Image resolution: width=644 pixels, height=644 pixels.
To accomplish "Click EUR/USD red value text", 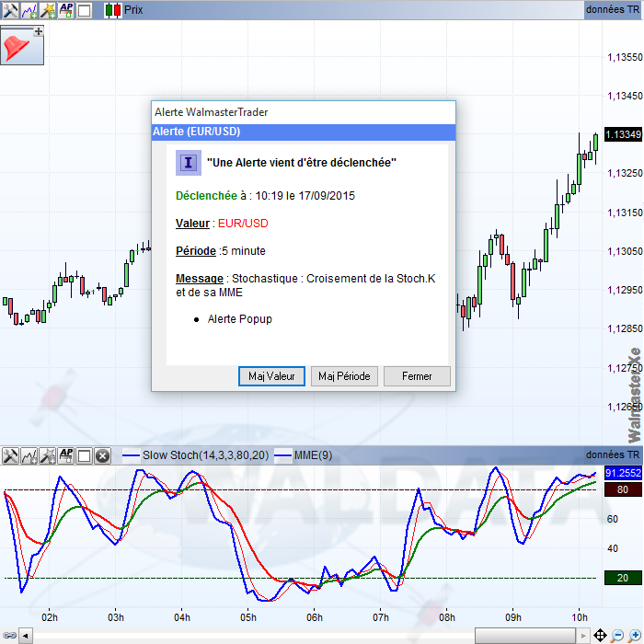I will 243,224.
